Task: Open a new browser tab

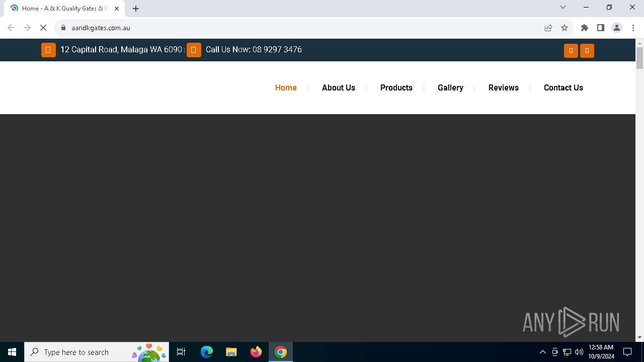Action: click(x=136, y=9)
